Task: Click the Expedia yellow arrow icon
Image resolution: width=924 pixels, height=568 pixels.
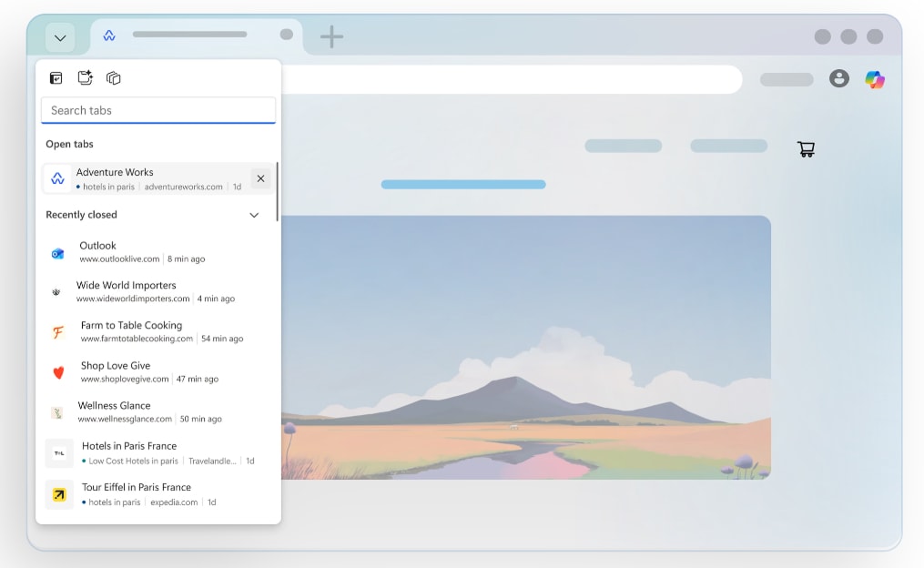Action: click(x=59, y=494)
